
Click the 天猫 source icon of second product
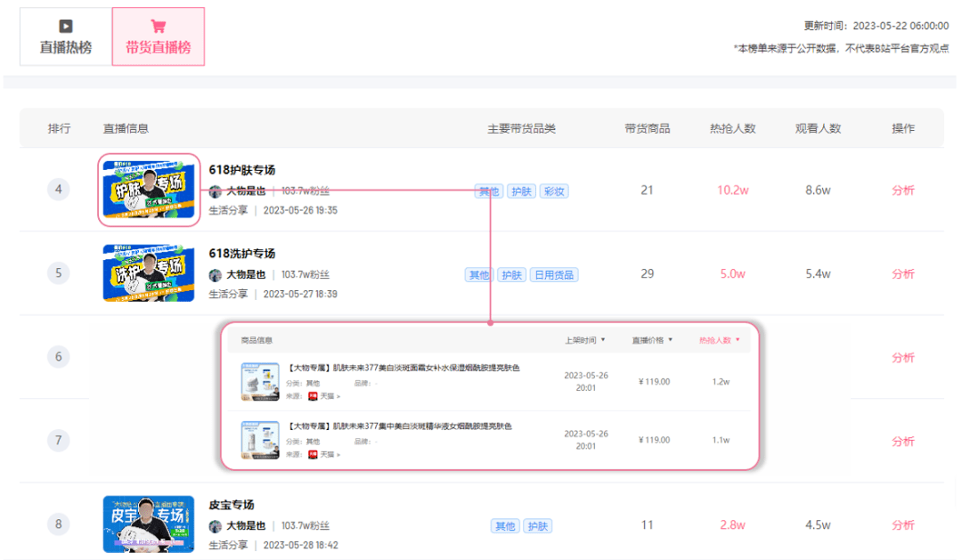click(x=313, y=454)
